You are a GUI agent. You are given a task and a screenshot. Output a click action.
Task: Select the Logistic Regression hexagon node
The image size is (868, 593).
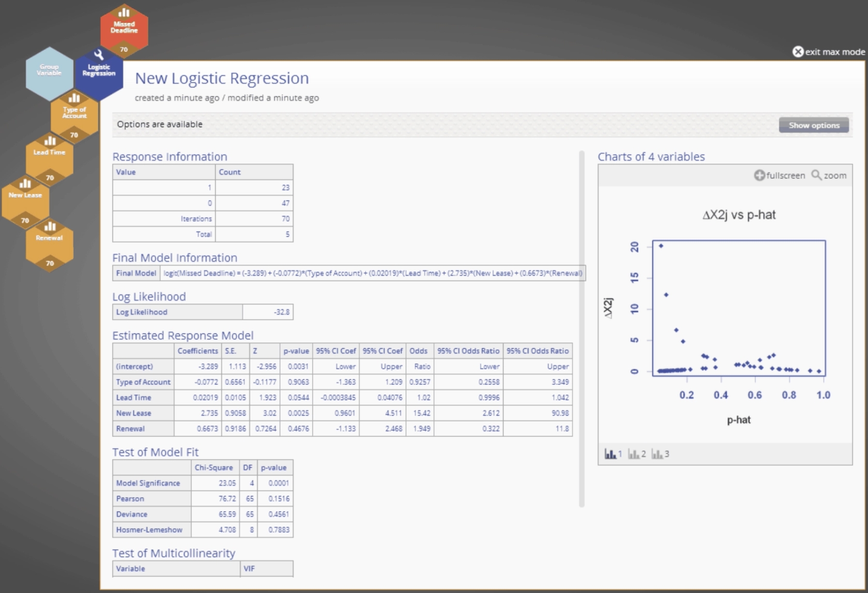pos(99,73)
